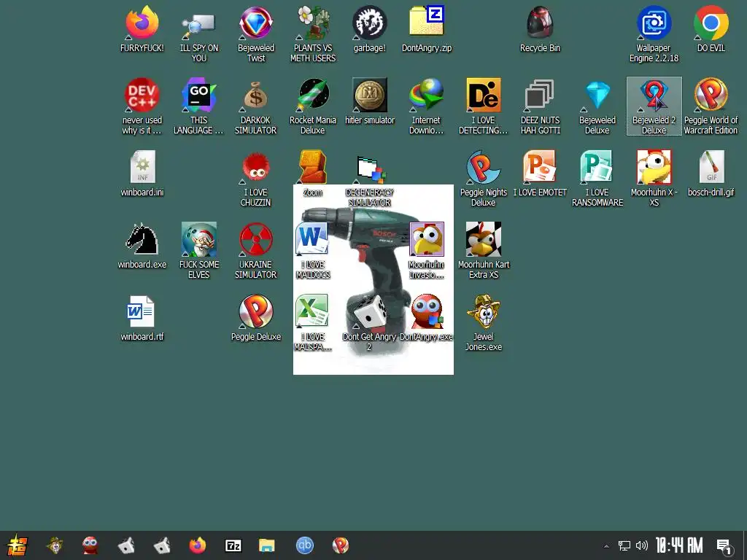
Task: Open the 10:44 AM clock flyout
Action: pos(679,545)
